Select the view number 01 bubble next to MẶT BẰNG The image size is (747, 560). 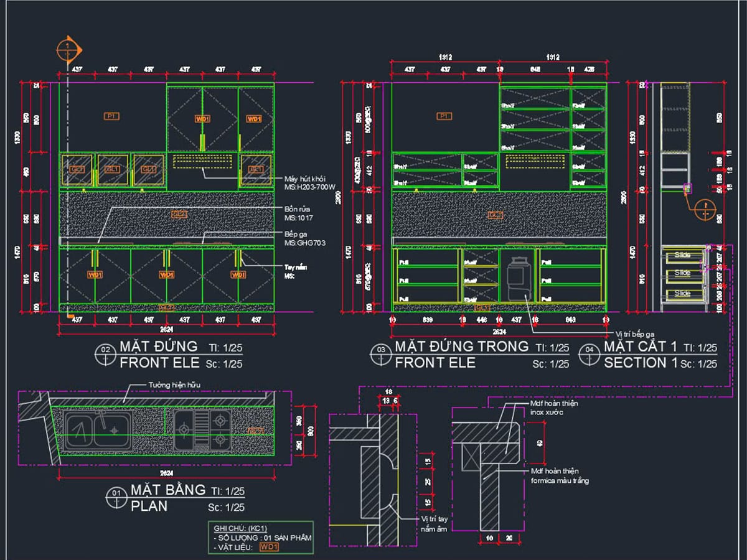click(x=116, y=497)
